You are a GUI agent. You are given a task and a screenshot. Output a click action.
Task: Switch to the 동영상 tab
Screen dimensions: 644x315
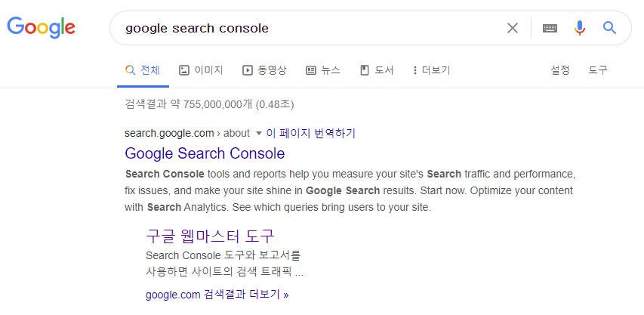pyautogui.click(x=264, y=70)
